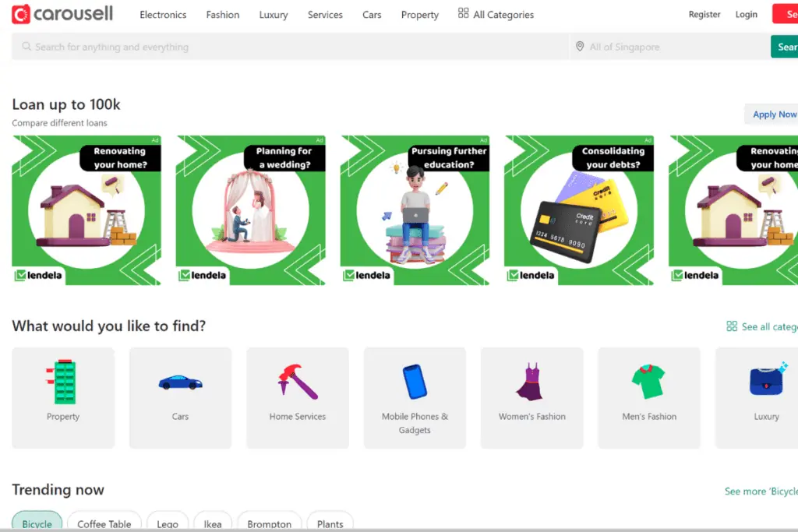This screenshot has height=532, width=798.
Task: Open the 'Pursuing further education?' ad
Action: [415, 210]
